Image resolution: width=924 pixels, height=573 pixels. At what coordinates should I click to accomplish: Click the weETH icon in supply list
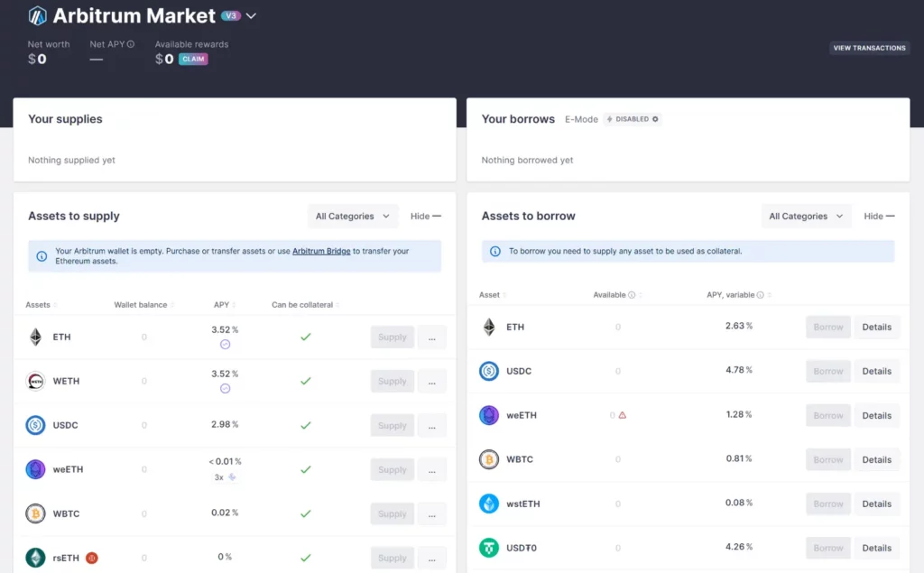point(35,469)
